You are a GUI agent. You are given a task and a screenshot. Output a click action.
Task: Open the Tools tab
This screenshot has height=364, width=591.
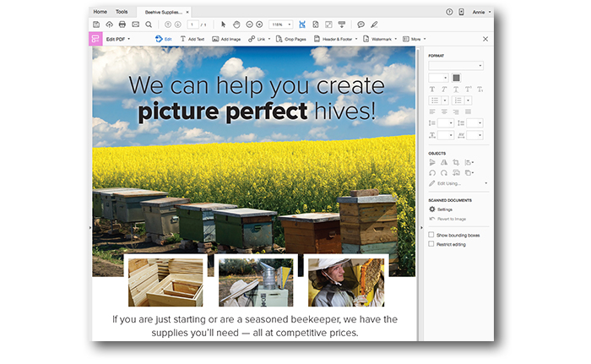point(122,12)
